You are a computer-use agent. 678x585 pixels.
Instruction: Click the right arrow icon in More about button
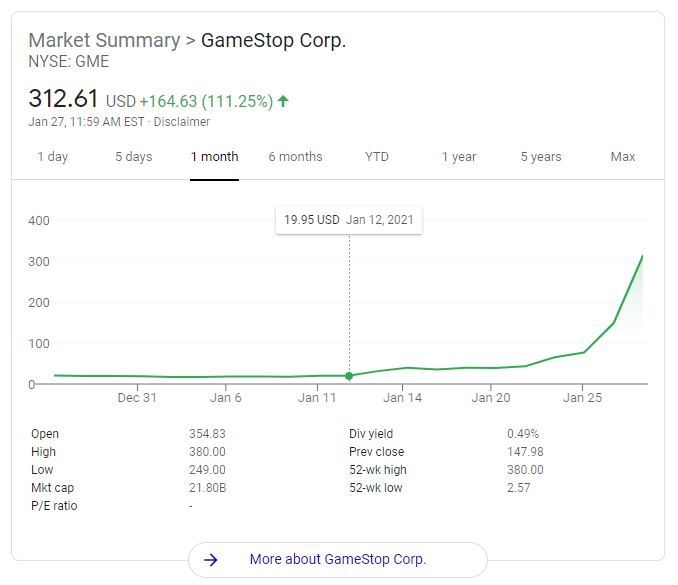211,560
